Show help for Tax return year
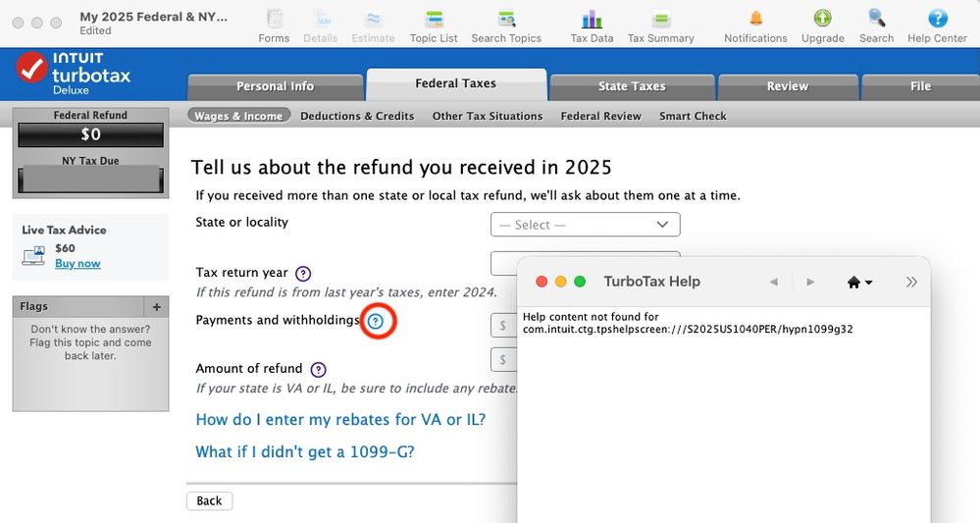Image resolution: width=980 pixels, height=523 pixels. point(303,273)
